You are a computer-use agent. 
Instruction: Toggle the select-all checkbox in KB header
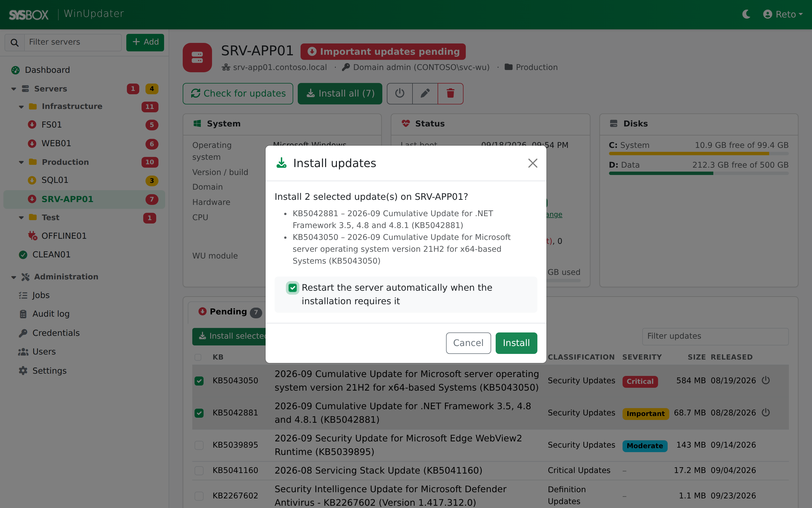(x=198, y=357)
